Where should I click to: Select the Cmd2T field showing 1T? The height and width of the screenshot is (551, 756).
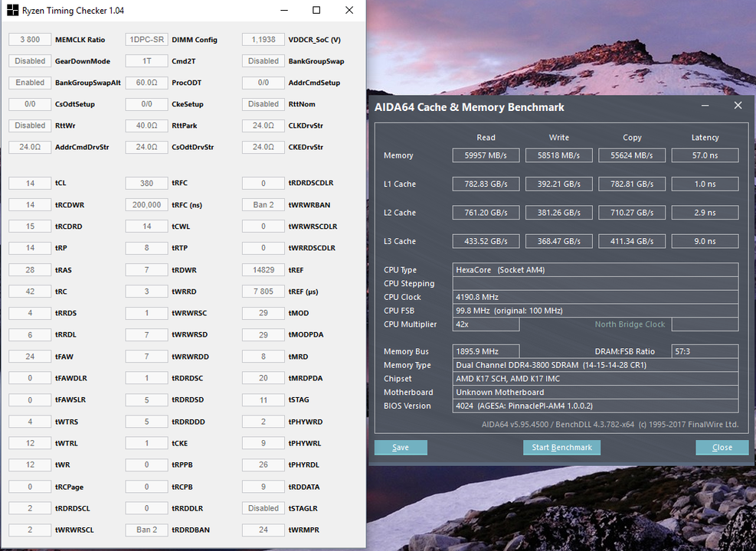146,61
